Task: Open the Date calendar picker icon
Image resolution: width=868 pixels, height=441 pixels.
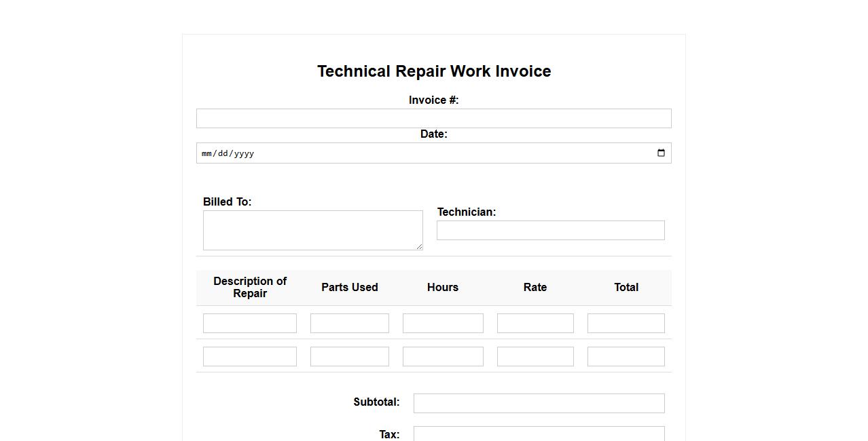Action: point(661,153)
